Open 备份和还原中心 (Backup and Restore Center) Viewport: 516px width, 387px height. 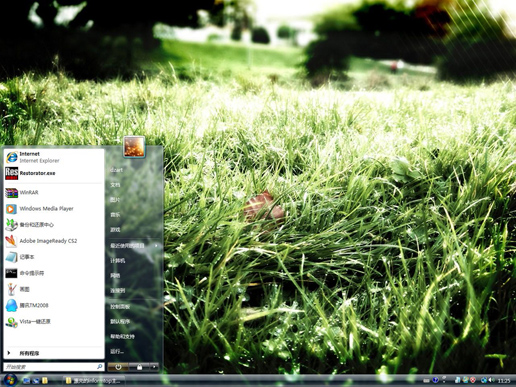(x=53, y=225)
